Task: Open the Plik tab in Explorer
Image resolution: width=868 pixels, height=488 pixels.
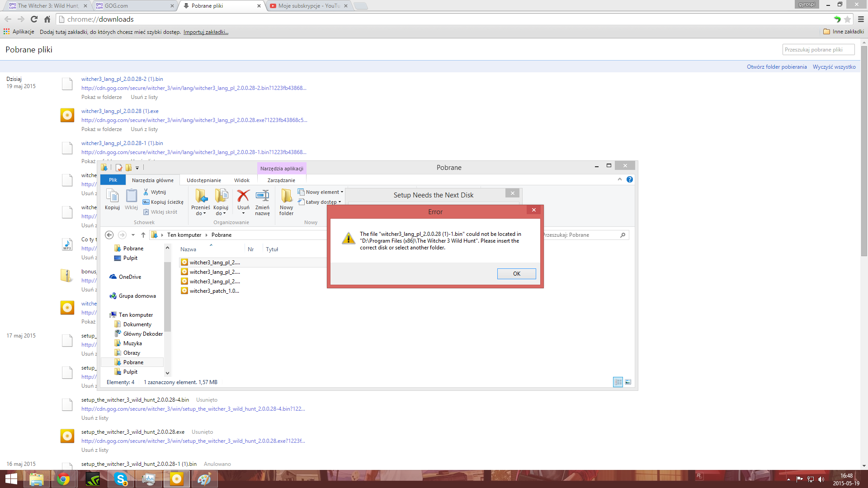Action: tap(113, 180)
